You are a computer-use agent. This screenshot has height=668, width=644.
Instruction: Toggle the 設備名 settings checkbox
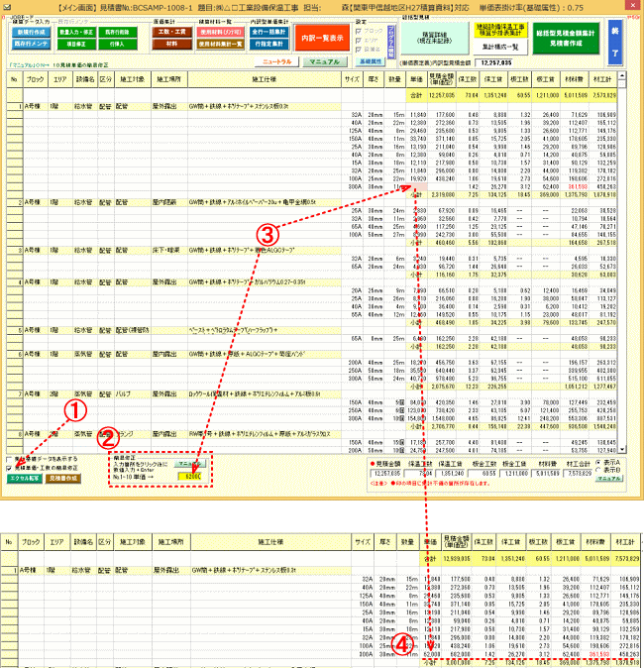(x=359, y=50)
